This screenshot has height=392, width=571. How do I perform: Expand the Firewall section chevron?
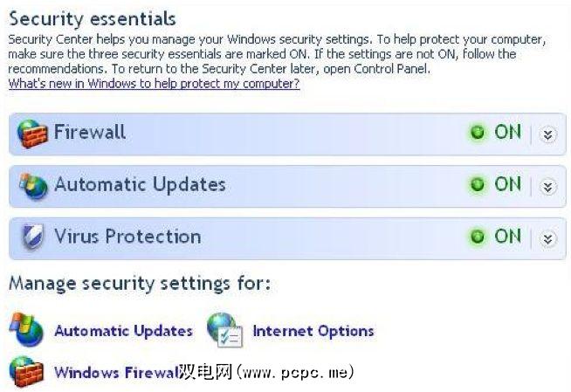[547, 134]
